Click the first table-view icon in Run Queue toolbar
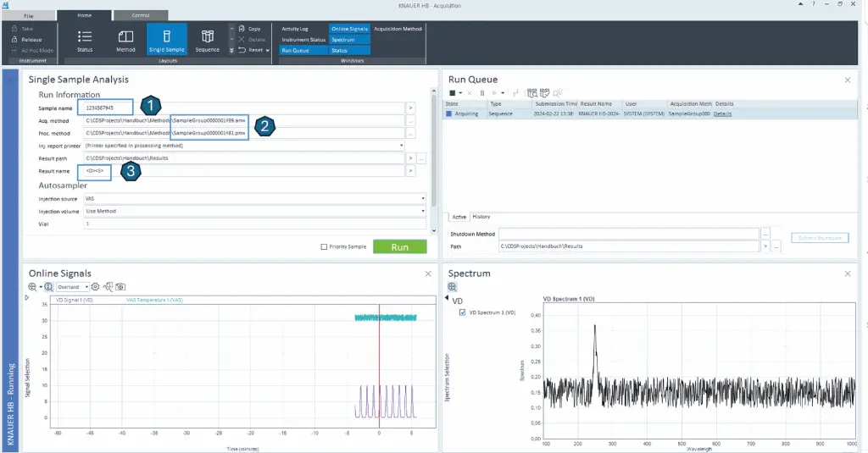This screenshot has width=868, height=453. pyautogui.click(x=532, y=93)
